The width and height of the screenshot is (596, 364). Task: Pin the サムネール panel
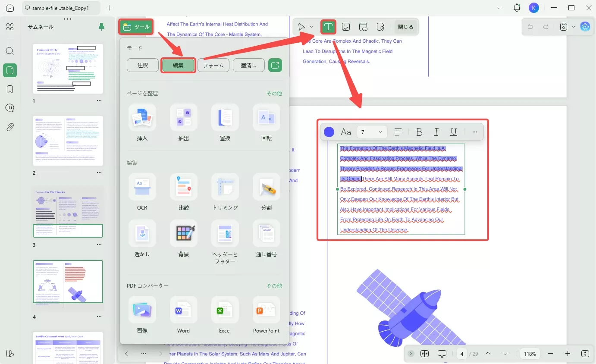(x=101, y=27)
